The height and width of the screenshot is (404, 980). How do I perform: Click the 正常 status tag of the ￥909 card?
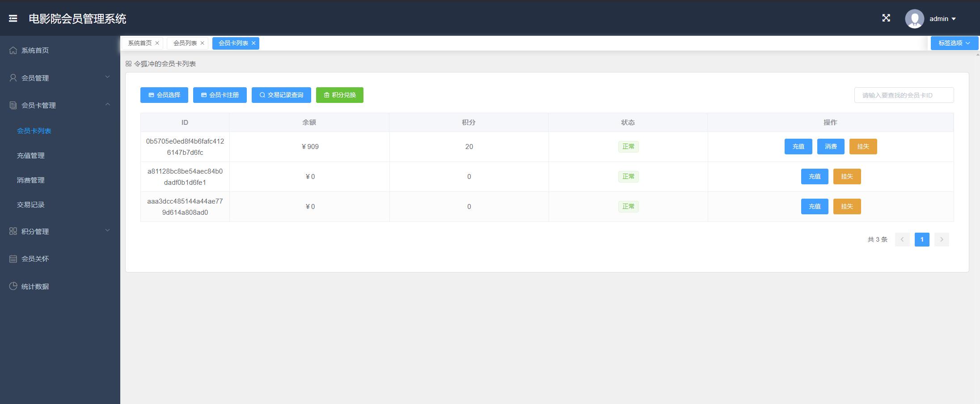[628, 146]
